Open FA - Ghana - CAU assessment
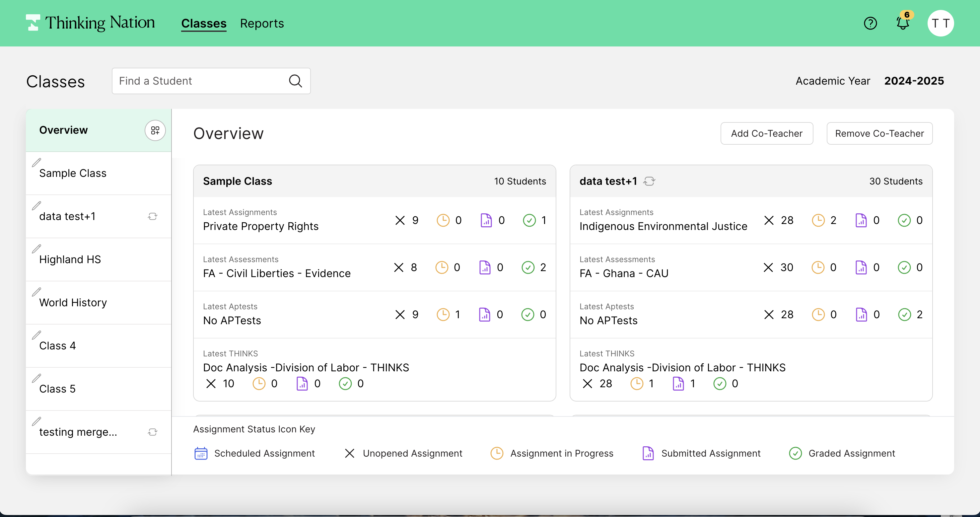 point(624,273)
